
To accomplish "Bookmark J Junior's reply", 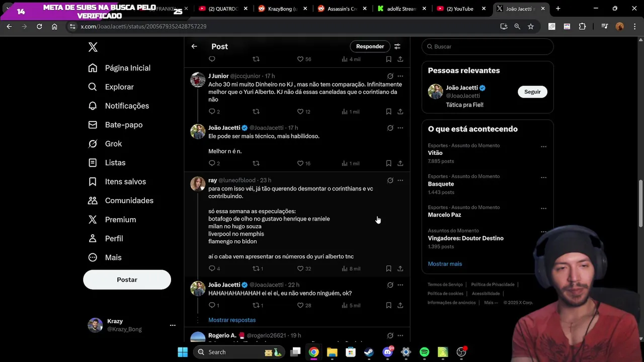I will (x=388, y=112).
